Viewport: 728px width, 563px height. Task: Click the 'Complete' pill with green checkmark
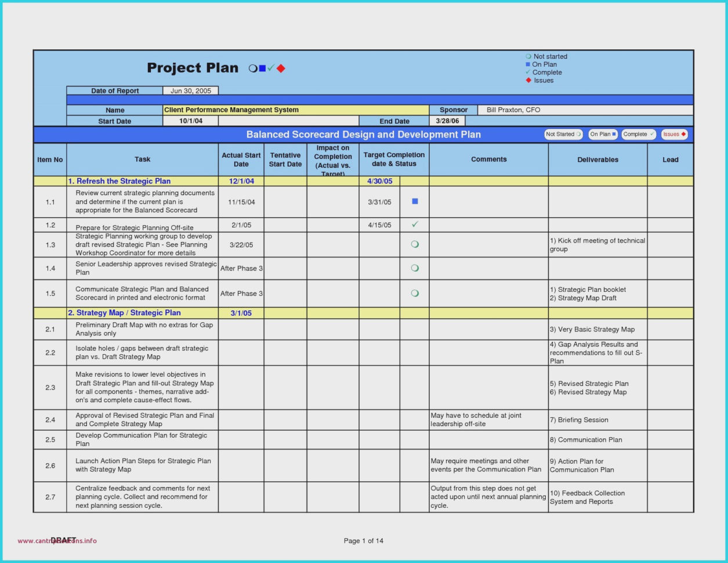pos(638,134)
